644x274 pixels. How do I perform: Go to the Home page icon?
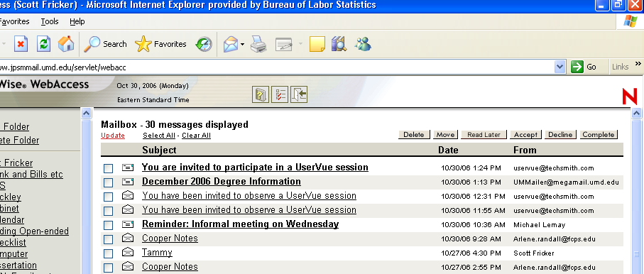(66, 44)
